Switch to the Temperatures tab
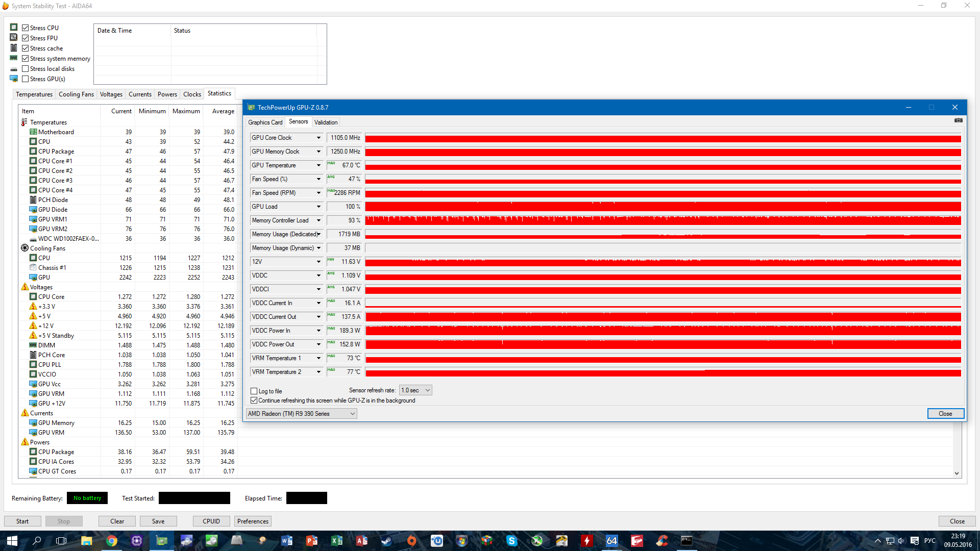The height and width of the screenshot is (551, 980). (x=34, y=94)
